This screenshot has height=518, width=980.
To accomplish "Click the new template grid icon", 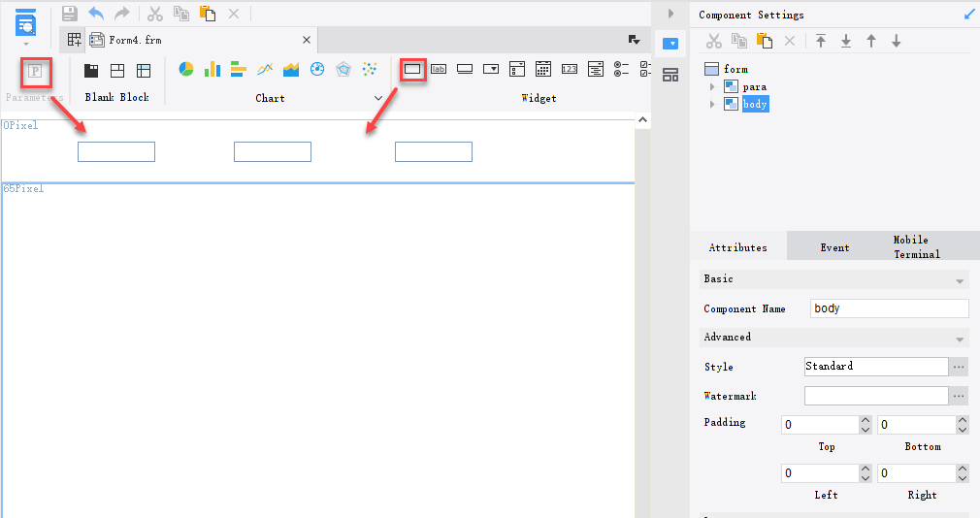I will pyautogui.click(x=75, y=40).
